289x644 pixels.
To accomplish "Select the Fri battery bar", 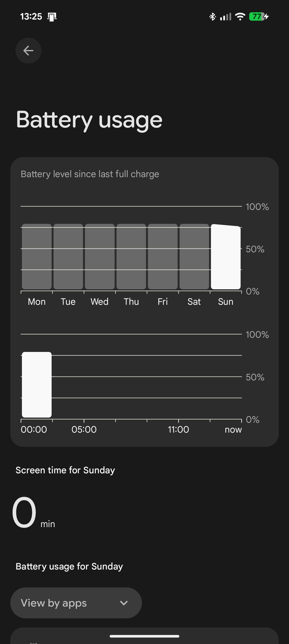I will point(163,257).
